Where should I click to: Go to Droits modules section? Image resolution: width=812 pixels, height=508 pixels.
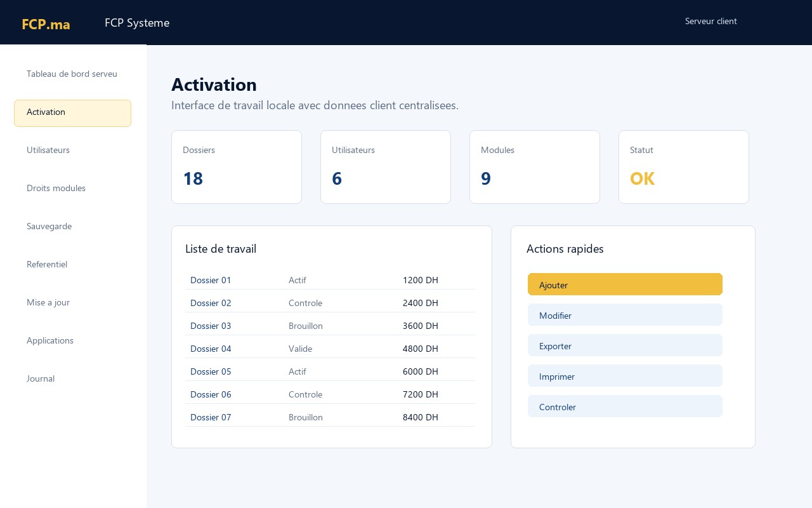(72, 189)
